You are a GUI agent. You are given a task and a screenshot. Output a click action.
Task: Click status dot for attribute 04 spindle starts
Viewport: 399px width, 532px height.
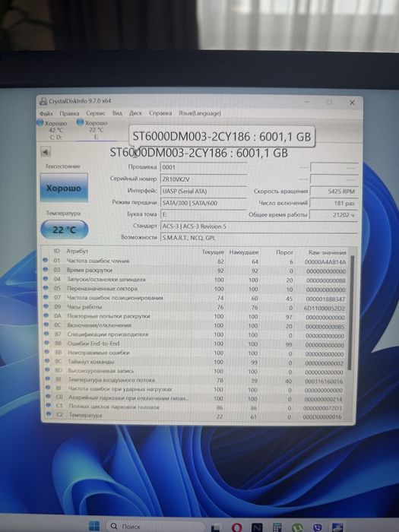pyautogui.click(x=46, y=279)
